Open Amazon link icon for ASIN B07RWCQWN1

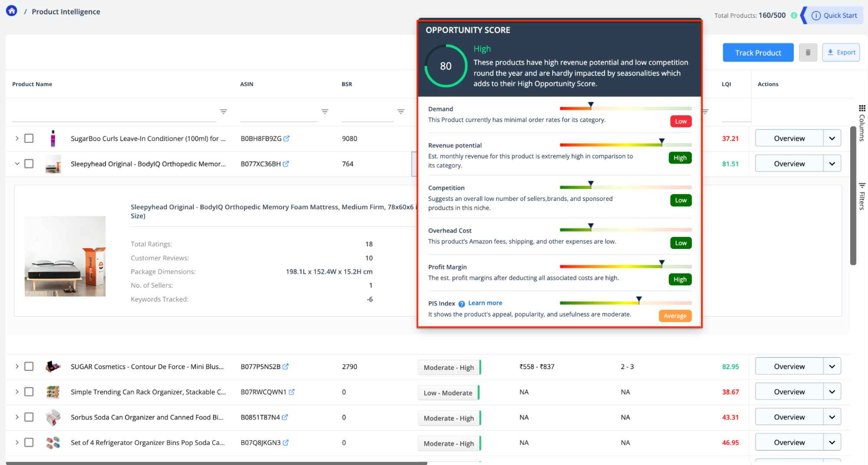(x=292, y=392)
